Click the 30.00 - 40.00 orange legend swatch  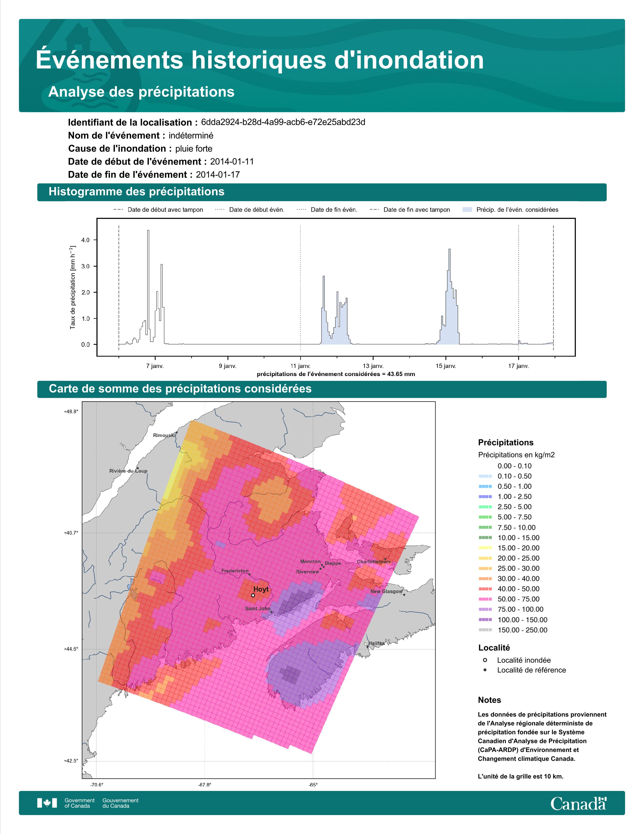click(x=485, y=578)
